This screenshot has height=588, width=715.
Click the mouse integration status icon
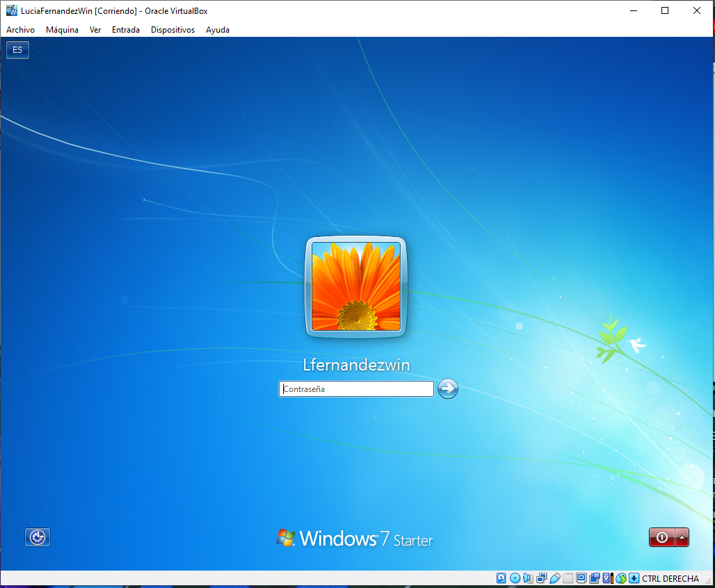[621, 578]
